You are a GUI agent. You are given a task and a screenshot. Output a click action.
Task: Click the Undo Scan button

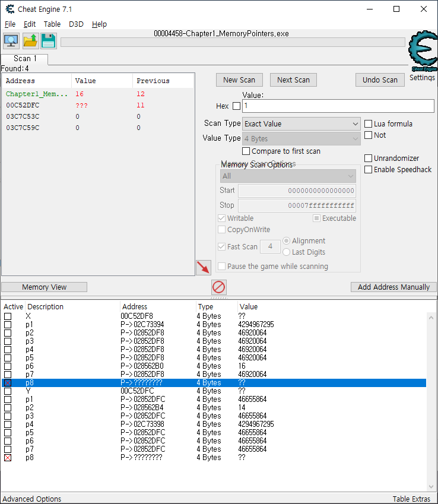380,80
